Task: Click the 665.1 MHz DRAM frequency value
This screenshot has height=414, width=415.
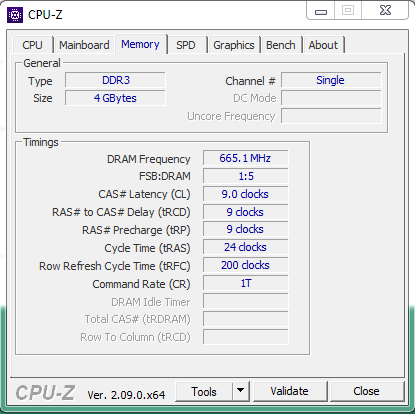Action: [x=245, y=158]
